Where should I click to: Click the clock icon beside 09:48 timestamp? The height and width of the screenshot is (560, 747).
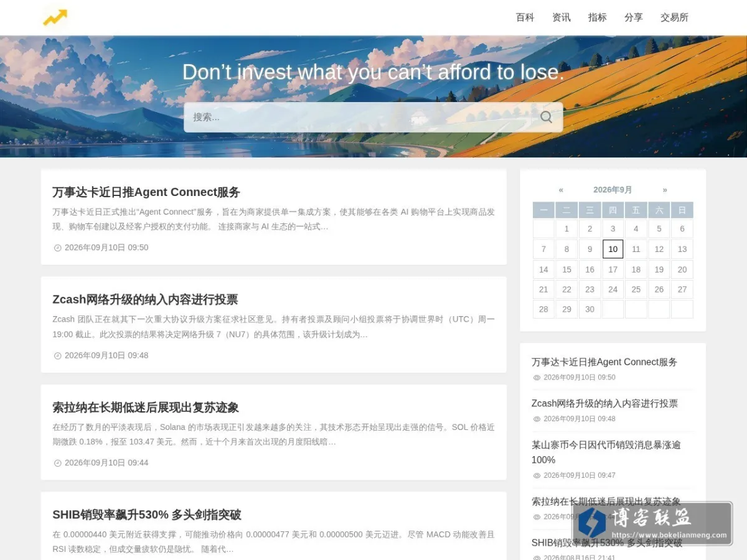(58, 356)
